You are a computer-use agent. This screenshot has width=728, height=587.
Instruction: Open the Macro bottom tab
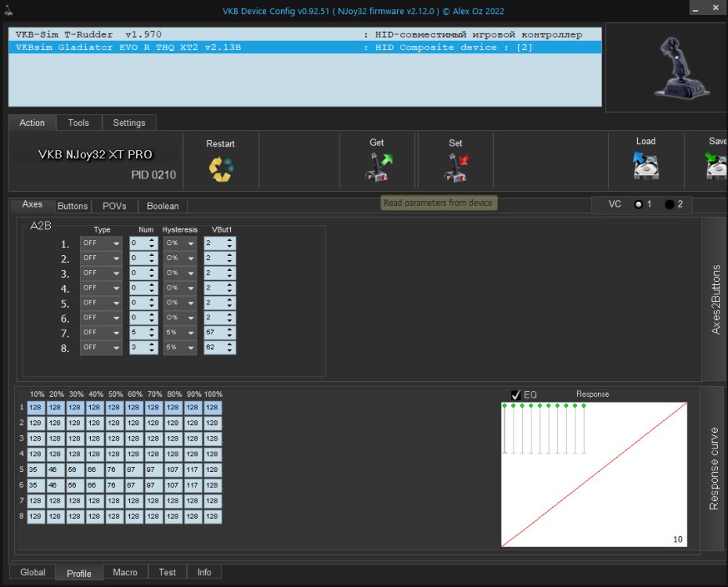tap(125, 572)
